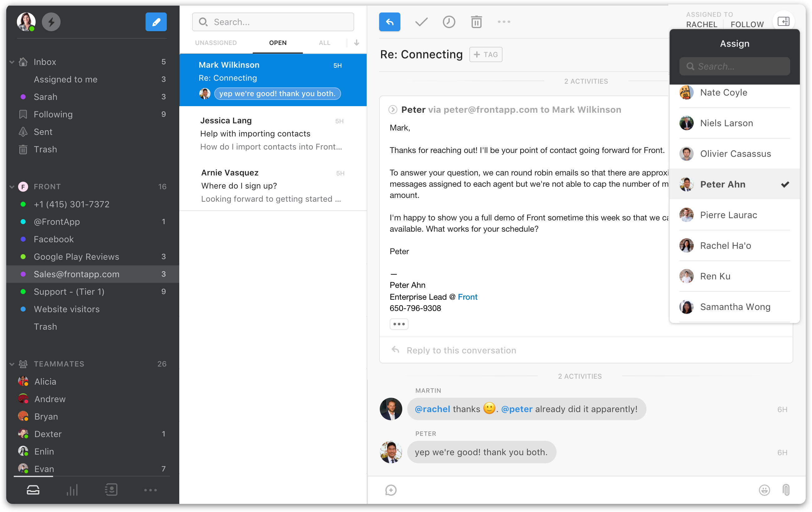Click the paperclip attachment icon

coord(786,490)
